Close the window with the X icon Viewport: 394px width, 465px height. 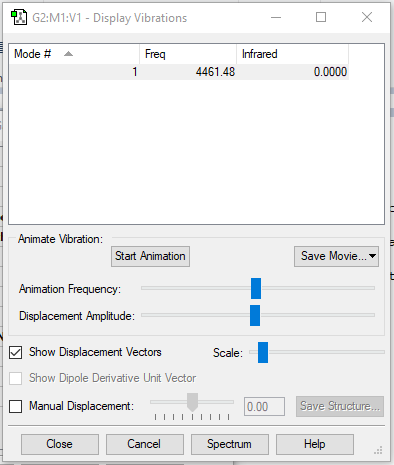367,17
